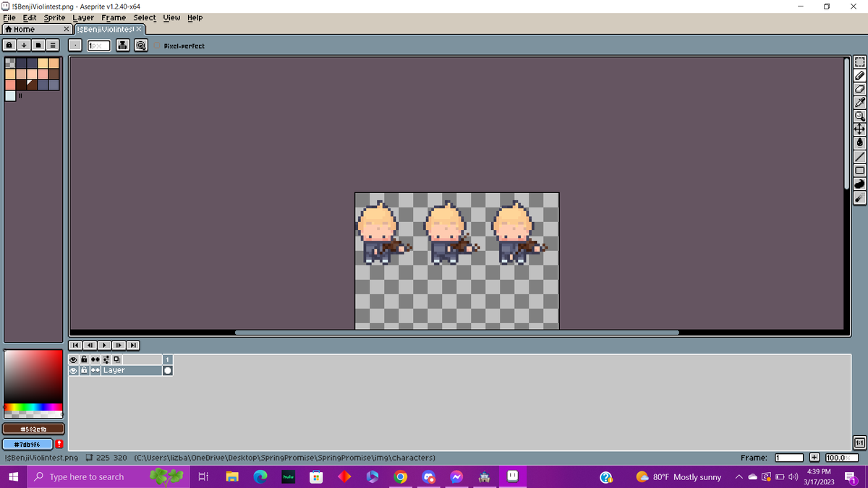868x488 pixels.
Task: Open the dynamics options button
Action: point(142,46)
